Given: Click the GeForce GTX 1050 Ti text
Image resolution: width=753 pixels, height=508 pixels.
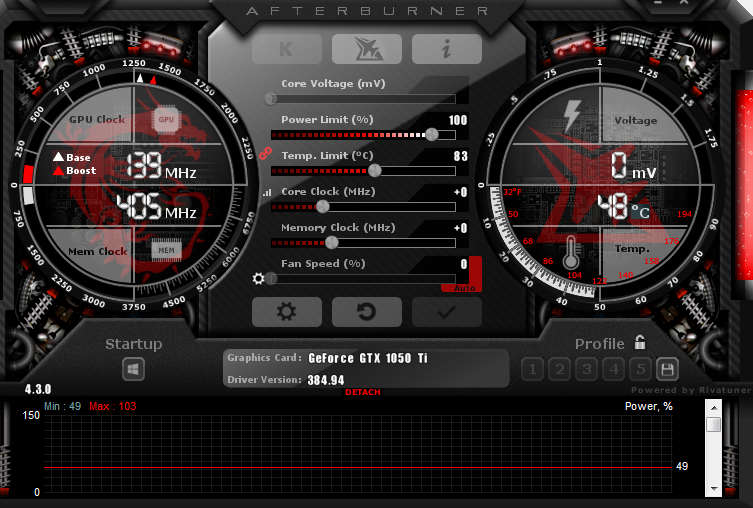Looking at the screenshot, I should click(x=368, y=358).
